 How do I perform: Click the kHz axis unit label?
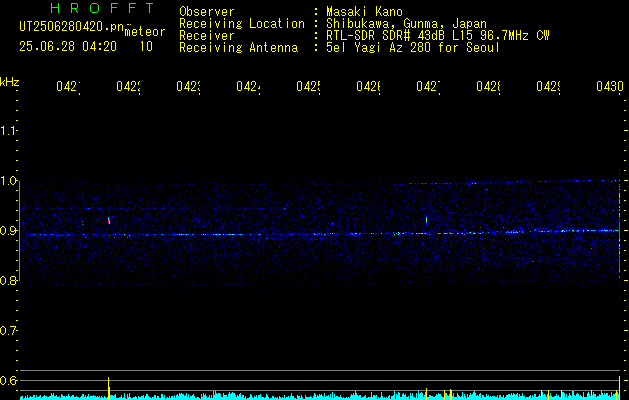[x=9, y=82]
